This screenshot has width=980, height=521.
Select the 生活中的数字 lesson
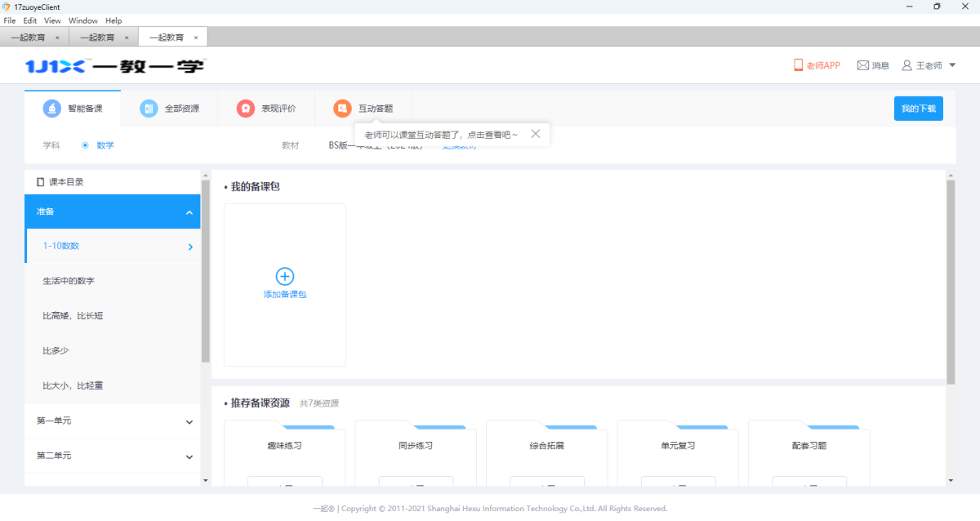coord(69,281)
